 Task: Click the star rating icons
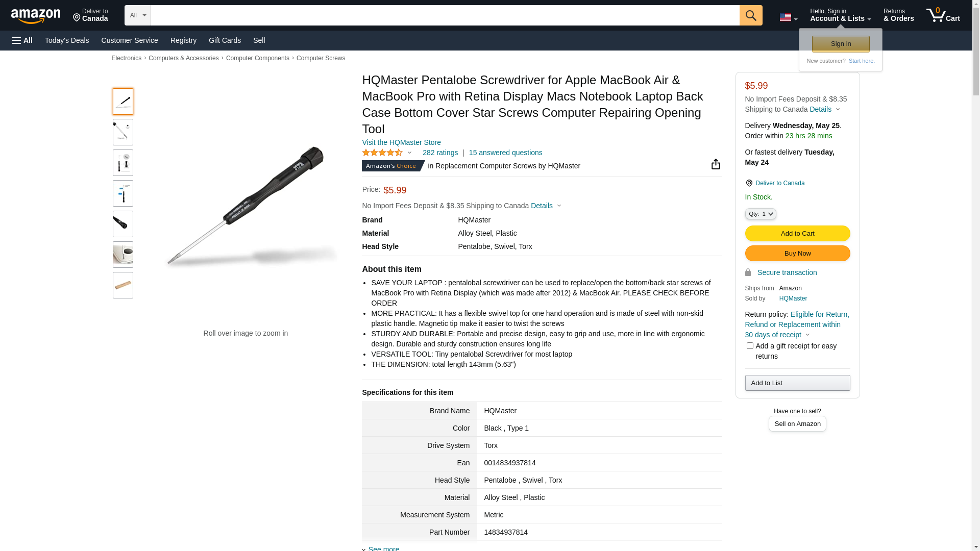point(382,153)
